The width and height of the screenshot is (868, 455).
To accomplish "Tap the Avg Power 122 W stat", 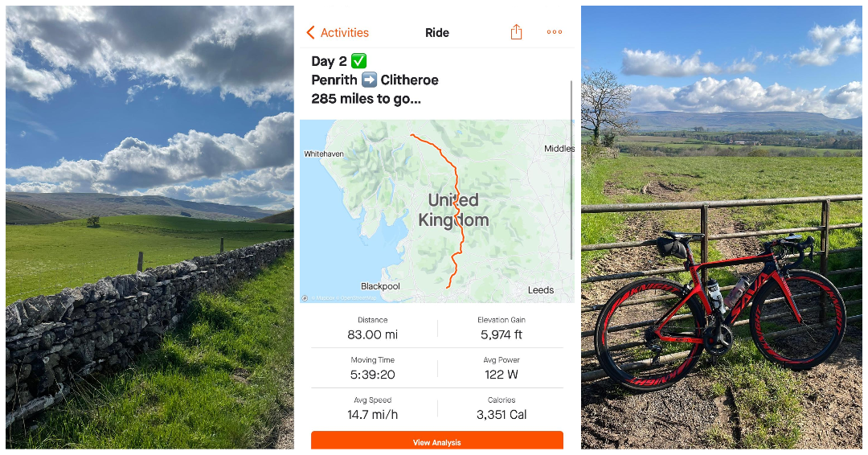I will click(501, 368).
